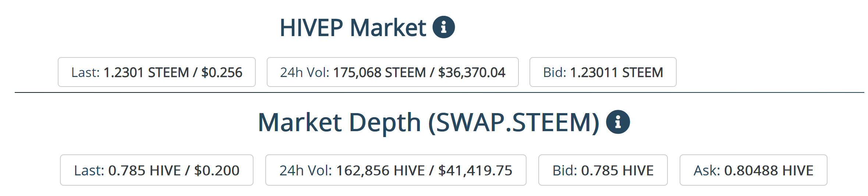The width and height of the screenshot is (868, 196).
Task: Click info icon beside Market Depth (SWAP.STEEM)
Action: 618,122
